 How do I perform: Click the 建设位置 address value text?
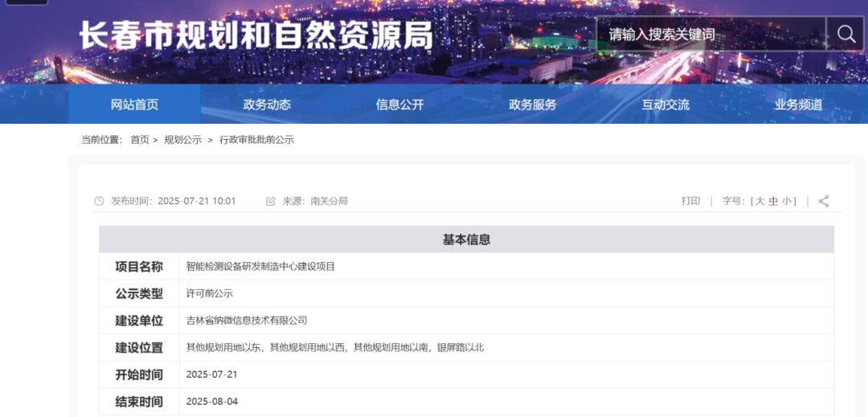point(335,347)
